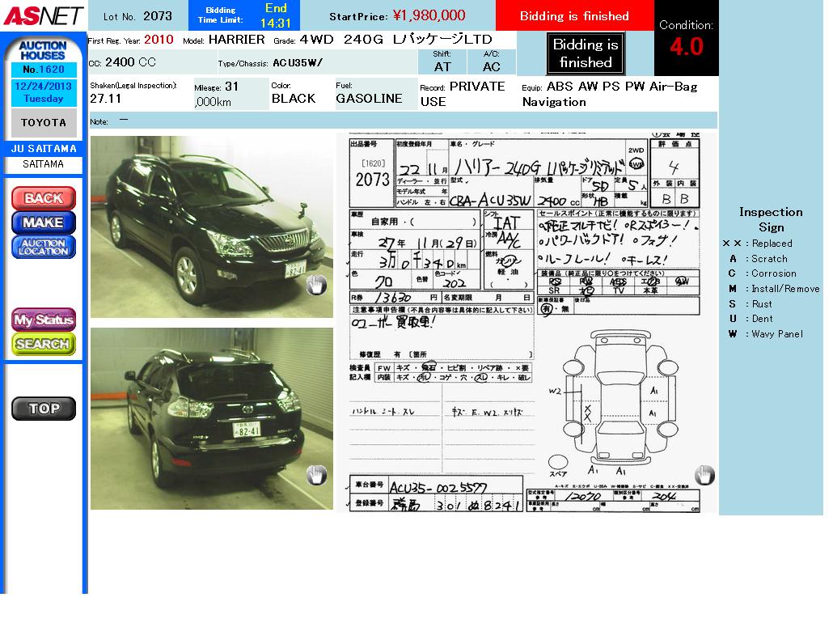This screenshot has width=833, height=644.
Task: Click the Record PRIVATE USE text
Action: (462, 94)
